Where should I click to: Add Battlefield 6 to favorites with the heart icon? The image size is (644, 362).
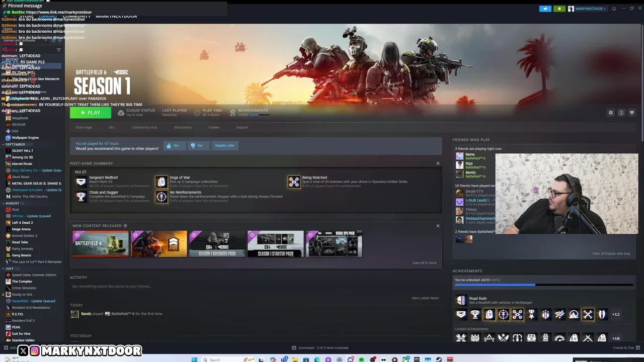click(x=632, y=113)
